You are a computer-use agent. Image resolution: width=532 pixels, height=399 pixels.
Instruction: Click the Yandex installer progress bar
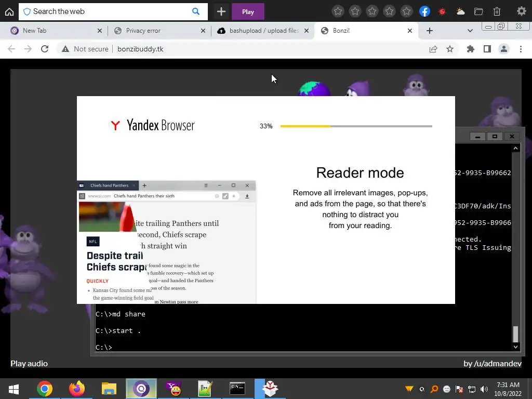click(356, 126)
